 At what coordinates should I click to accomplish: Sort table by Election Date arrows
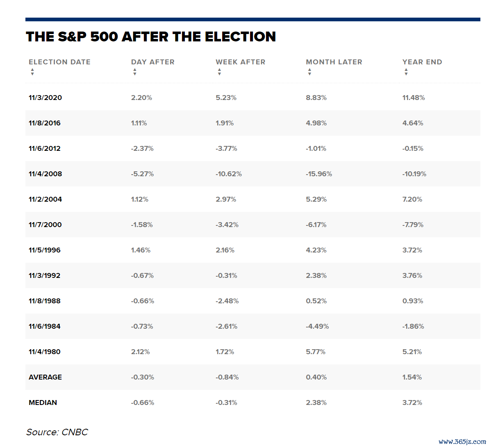(x=32, y=72)
